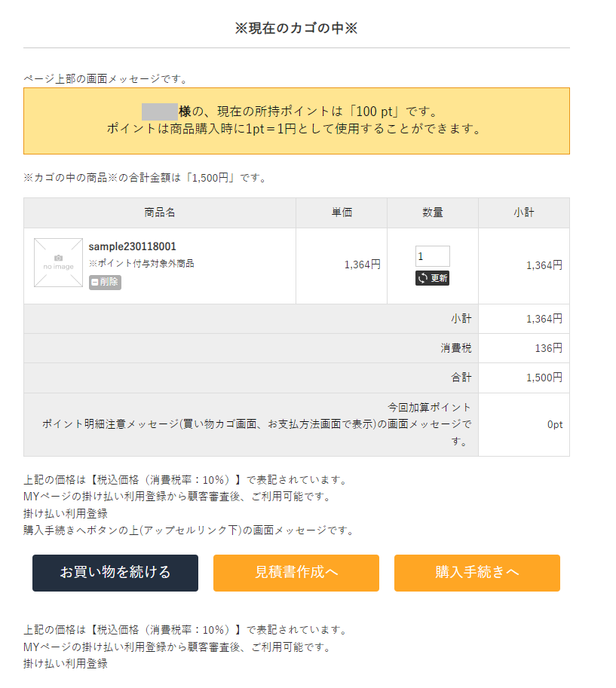The height and width of the screenshot is (688, 616).
Task: Click the refresh icon on 更新 button
Action: coord(423,278)
